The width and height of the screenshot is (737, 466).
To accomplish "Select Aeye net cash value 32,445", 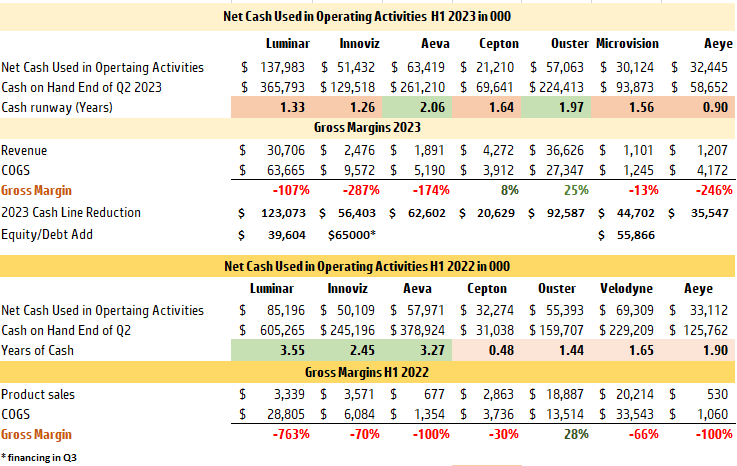I will (709, 67).
